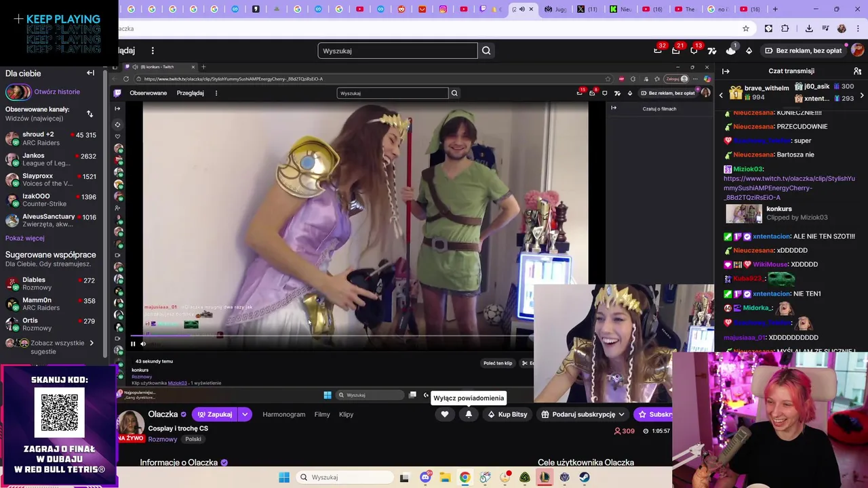This screenshot has height=488, width=868.
Task: Click the Twitch search magnifier button
Action: 486,51
